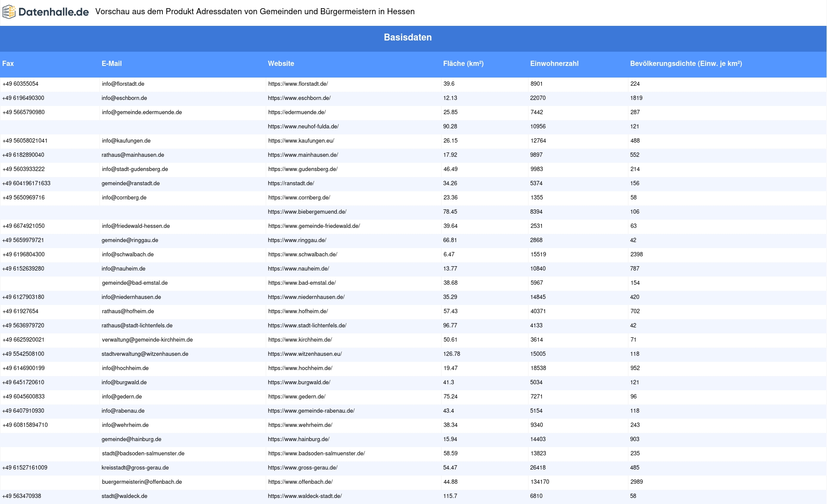Open https://www.neuhof-fulda.de/ website link
This screenshot has height=504, width=827.
point(303,127)
